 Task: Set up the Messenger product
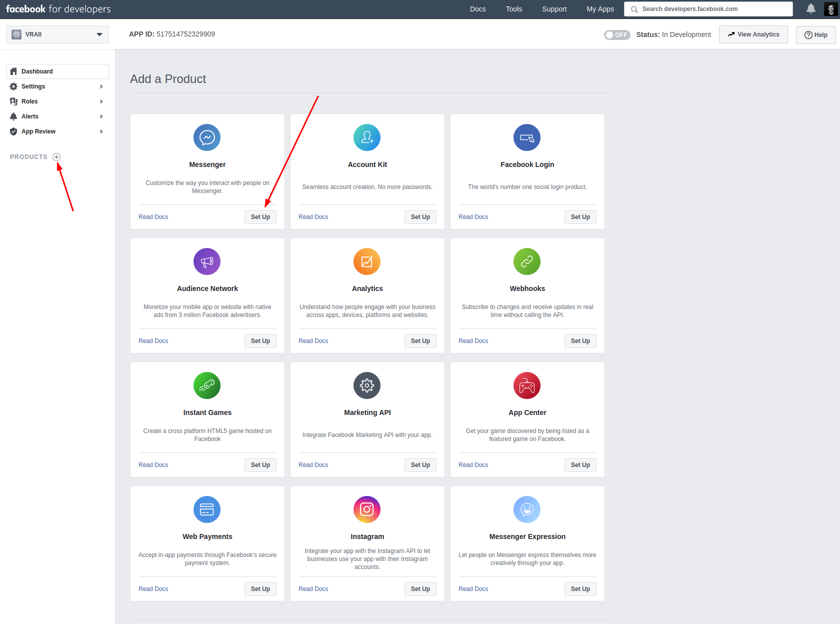[260, 217]
